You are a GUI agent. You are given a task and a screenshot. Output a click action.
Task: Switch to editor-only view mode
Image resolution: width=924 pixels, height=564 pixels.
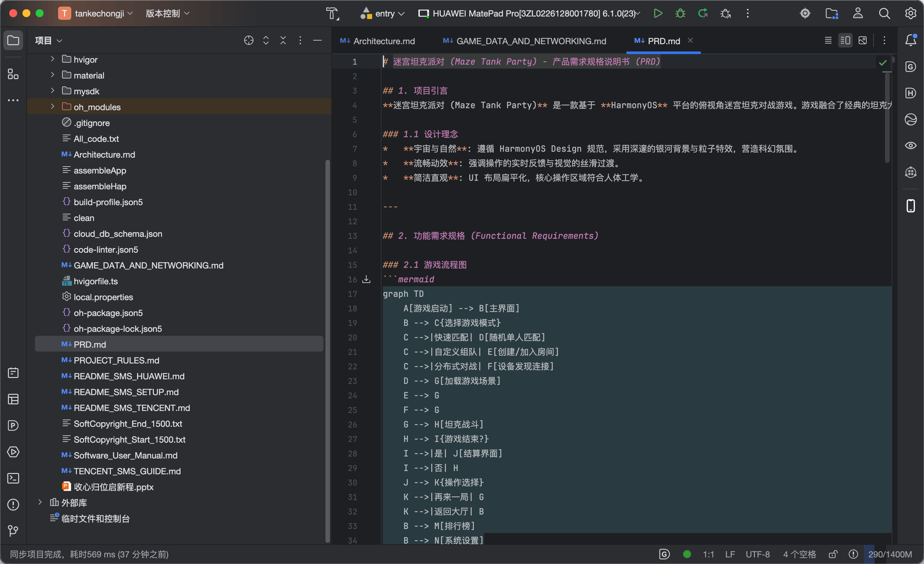(828, 40)
